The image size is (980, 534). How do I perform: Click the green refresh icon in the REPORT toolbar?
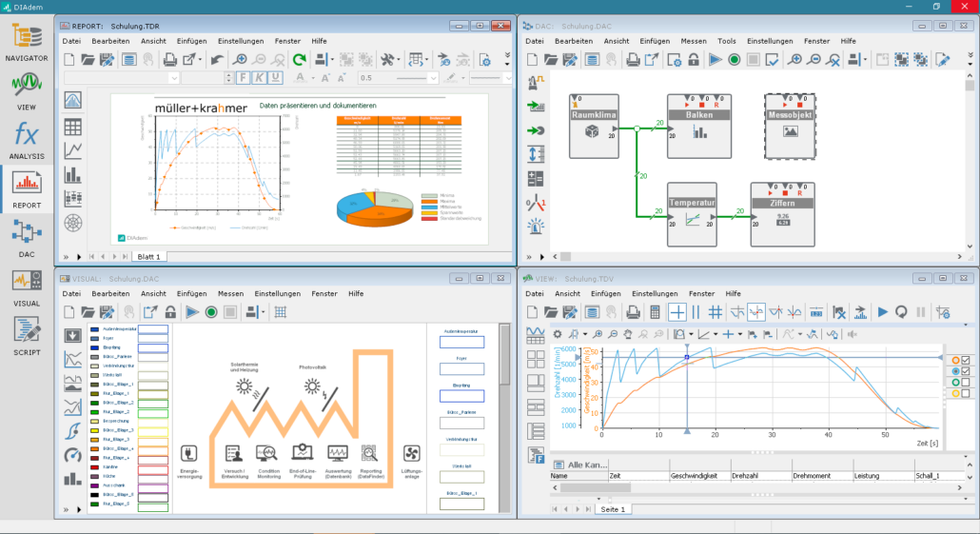(x=300, y=59)
